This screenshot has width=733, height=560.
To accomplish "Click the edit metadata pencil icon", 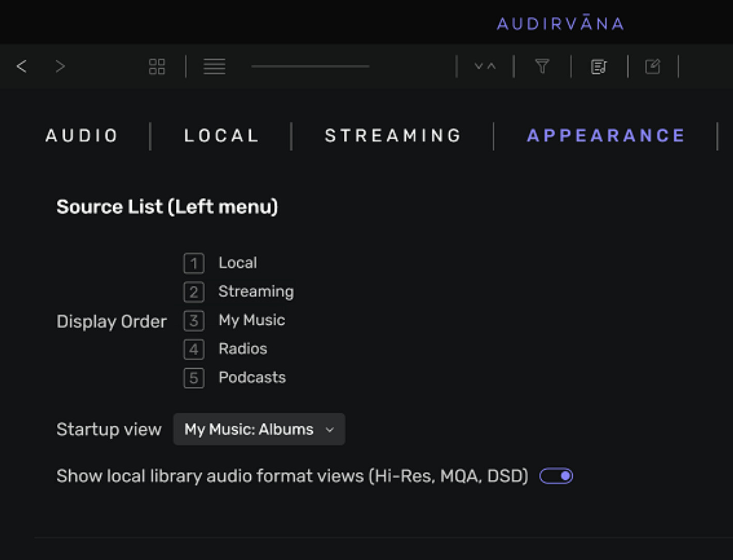I will click(653, 66).
